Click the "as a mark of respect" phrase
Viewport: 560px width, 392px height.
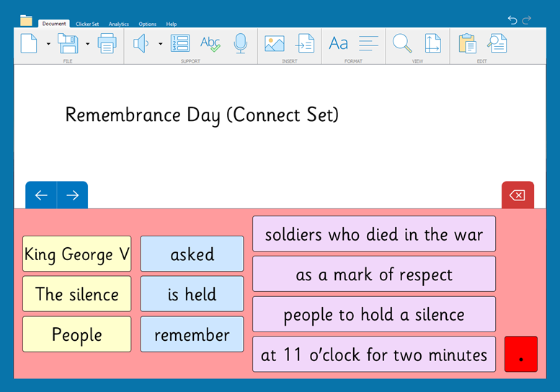click(x=373, y=275)
